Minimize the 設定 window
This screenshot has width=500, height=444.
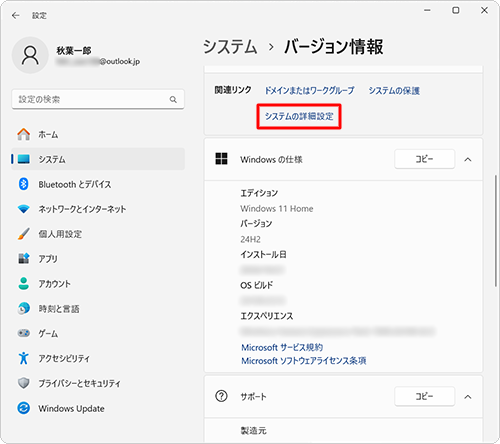click(427, 10)
